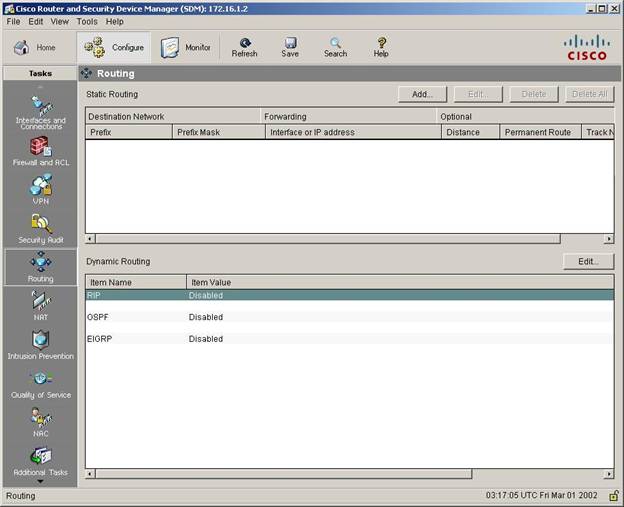624x507 pixels.
Task: Select the Routing task icon
Action: pos(41,267)
